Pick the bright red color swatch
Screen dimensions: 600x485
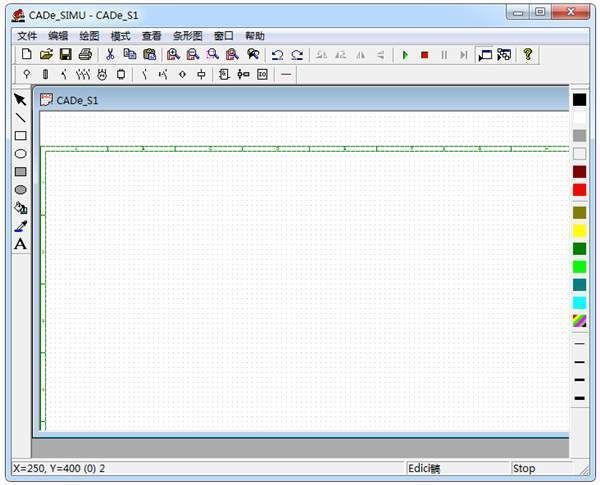(x=579, y=190)
